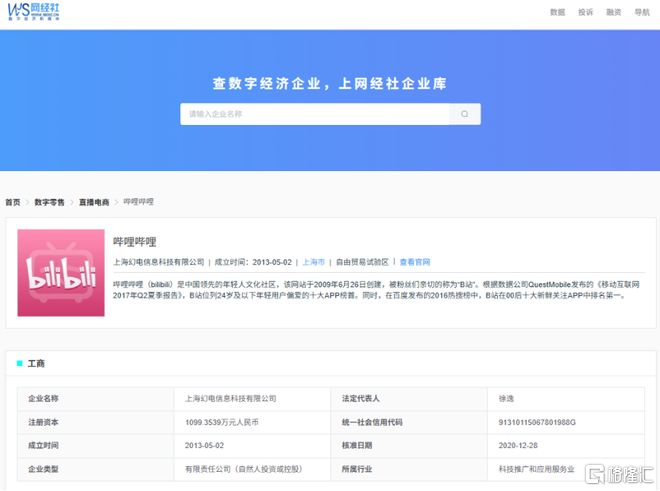Click the 上海市 location link

pos(314,262)
